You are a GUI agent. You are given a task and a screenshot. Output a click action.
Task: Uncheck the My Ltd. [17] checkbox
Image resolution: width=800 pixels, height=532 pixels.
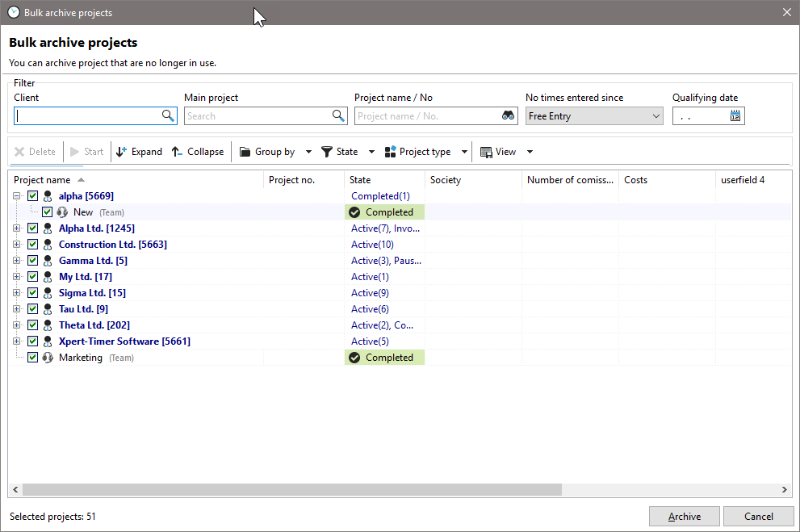pyautogui.click(x=32, y=276)
